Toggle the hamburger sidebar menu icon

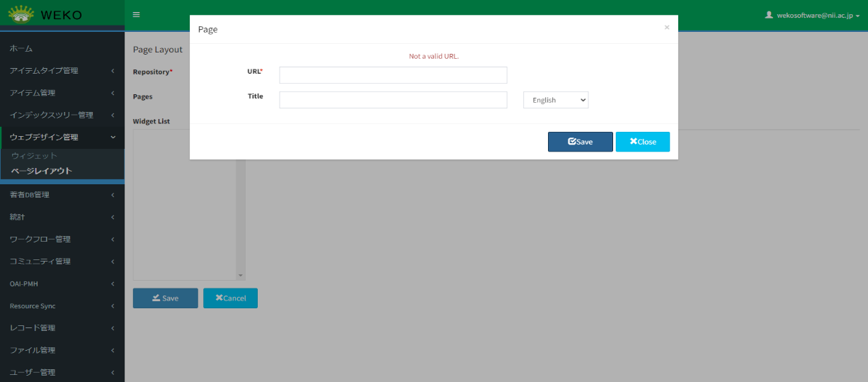[x=137, y=15]
